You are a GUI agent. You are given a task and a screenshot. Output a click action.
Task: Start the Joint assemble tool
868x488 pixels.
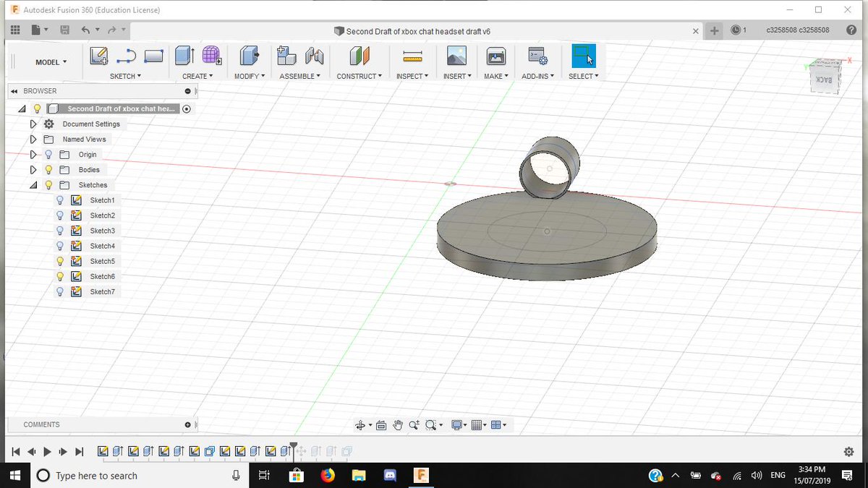[314, 56]
